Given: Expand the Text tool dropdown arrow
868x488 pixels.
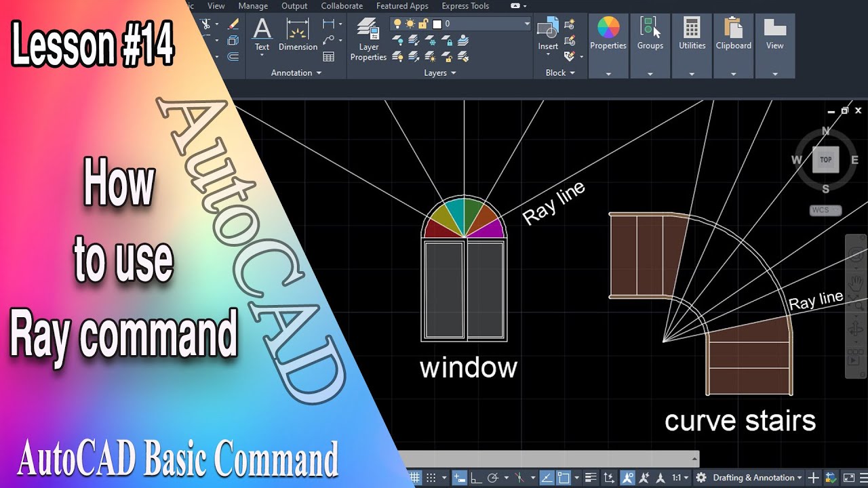Looking at the screenshot, I should 262,55.
